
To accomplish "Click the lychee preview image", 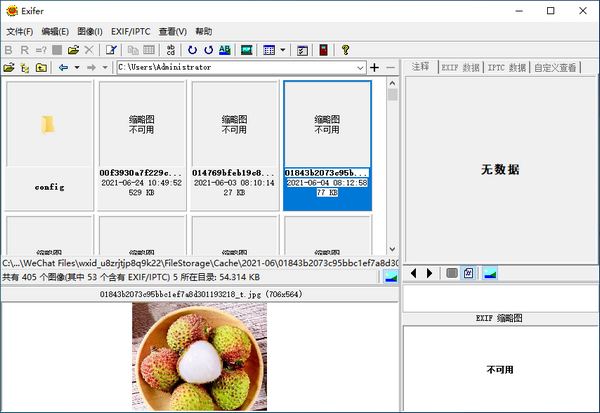I will 199,357.
